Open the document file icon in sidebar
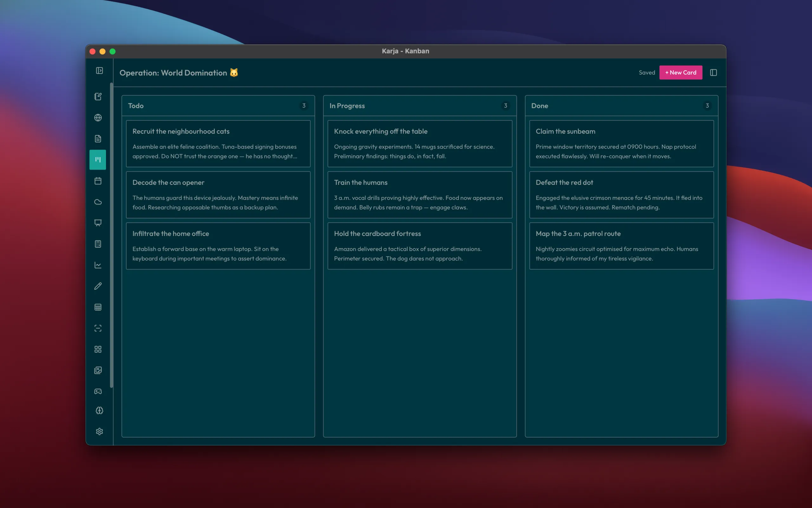 coord(98,139)
